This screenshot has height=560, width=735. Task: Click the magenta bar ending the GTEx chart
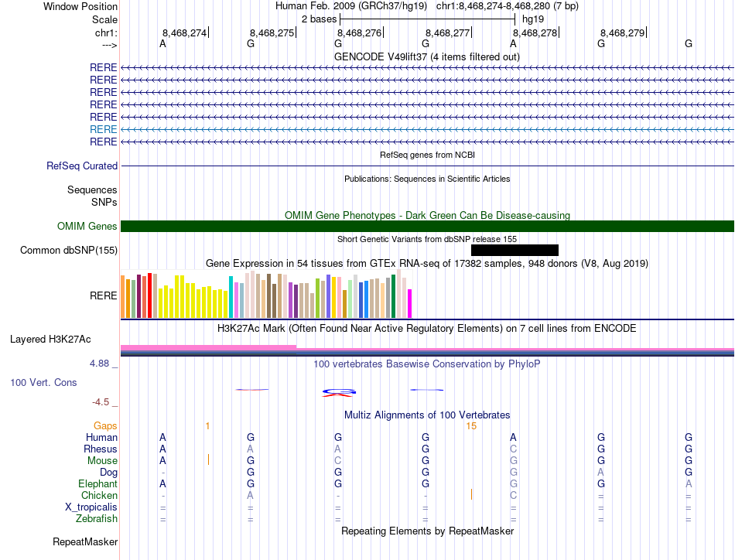(x=410, y=304)
